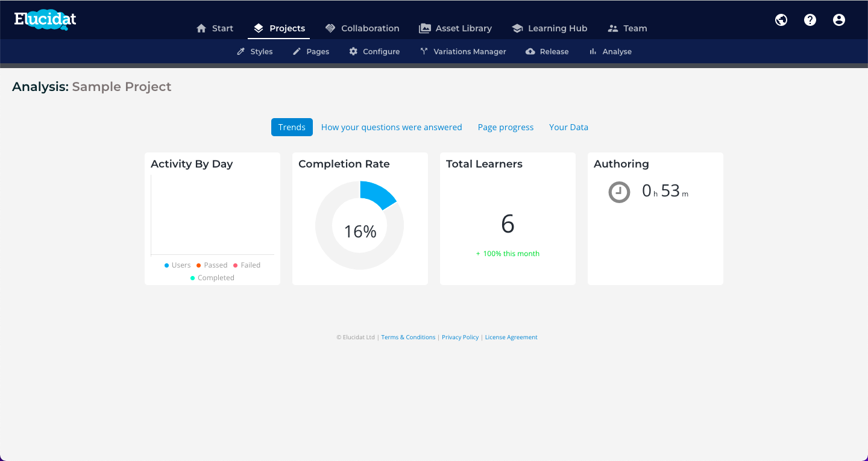Open the Privacy Policy link
Viewport: 868px width, 461px height.
[460, 337]
